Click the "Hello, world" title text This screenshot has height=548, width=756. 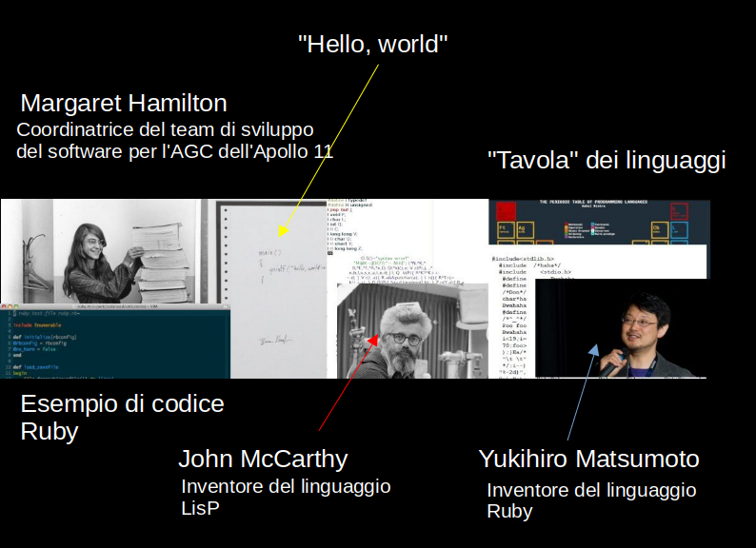pos(372,44)
